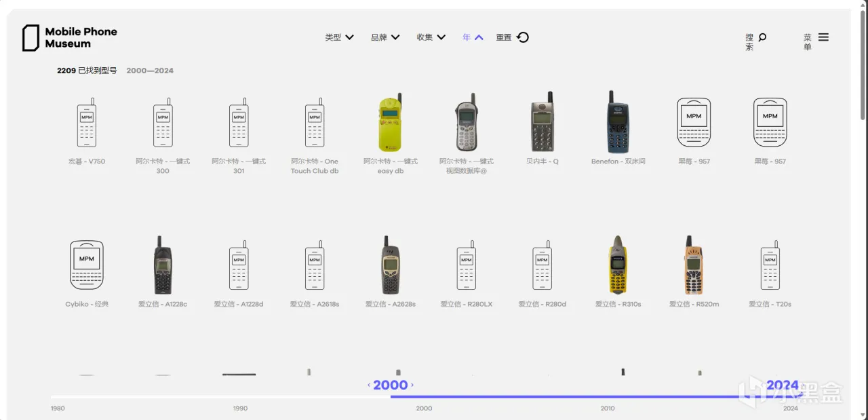The image size is (868, 420).
Task: Click the 爱立信 - A2628s label
Action: pyautogui.click(x=391, y=304)
